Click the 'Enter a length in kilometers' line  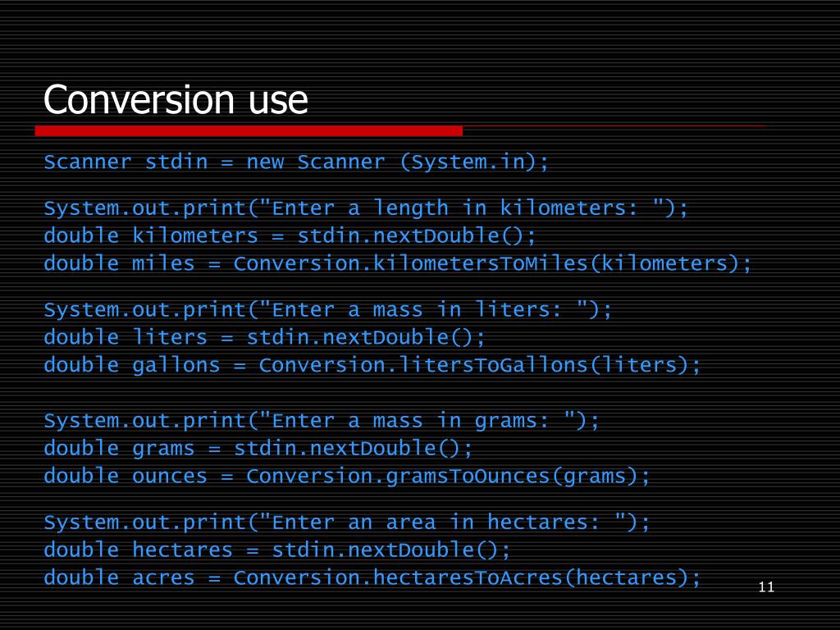point(366,208)
